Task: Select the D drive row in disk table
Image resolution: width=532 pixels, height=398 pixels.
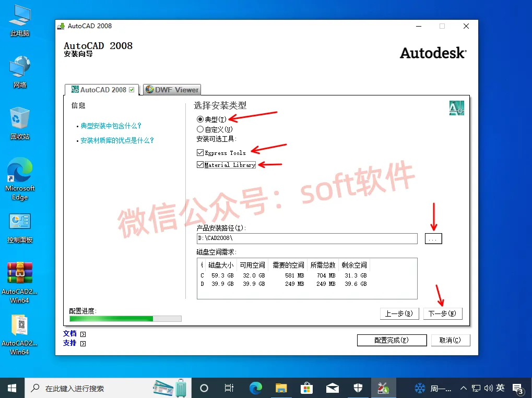Action: click(283, 284)
